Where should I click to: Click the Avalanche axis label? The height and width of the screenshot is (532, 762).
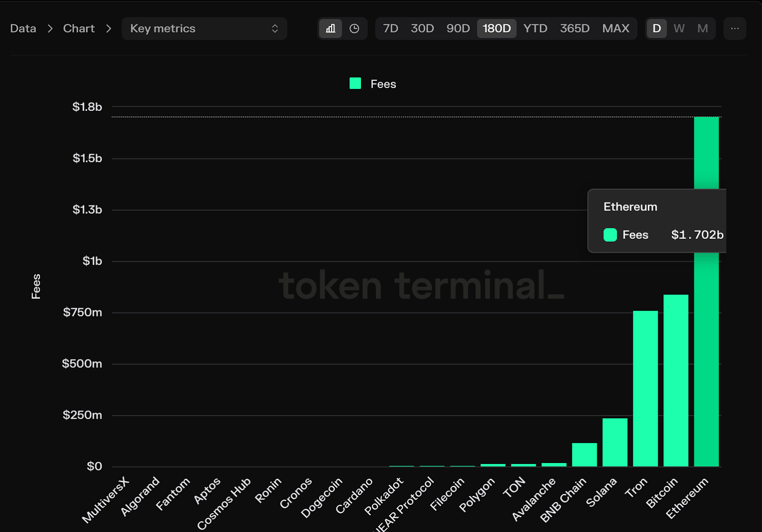(x=533, y=499)
